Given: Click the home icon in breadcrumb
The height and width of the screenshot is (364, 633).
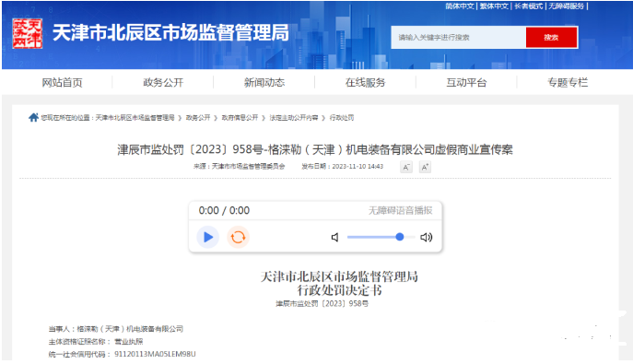Looking at the screenshot, I should coord(33,117).
